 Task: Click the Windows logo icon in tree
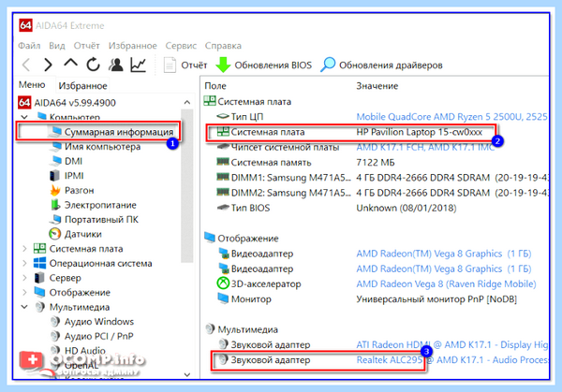(x=39, y=263)
